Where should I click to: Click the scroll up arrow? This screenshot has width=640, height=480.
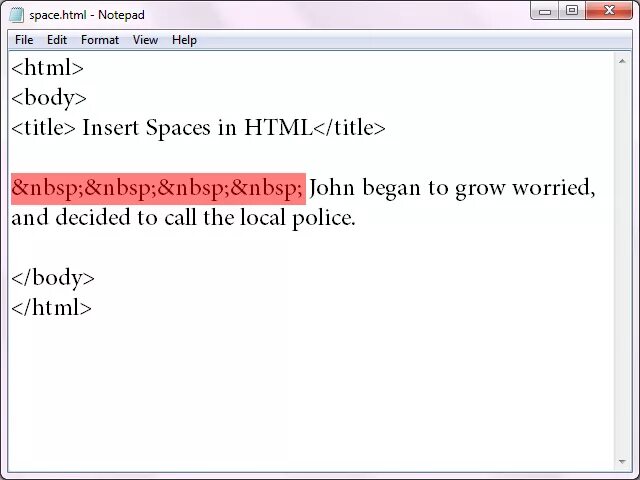[622, 62]
